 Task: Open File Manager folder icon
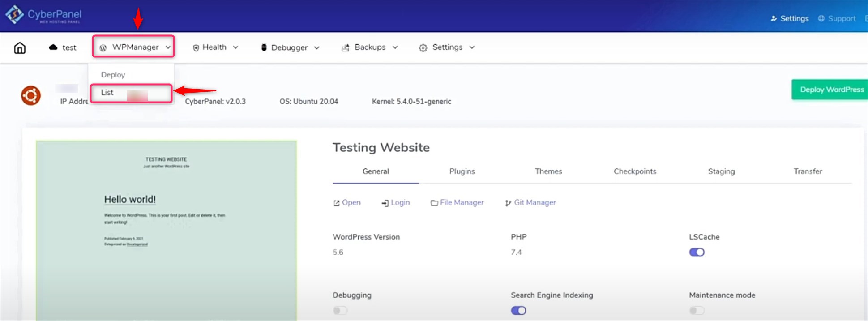tap(434, 203)
